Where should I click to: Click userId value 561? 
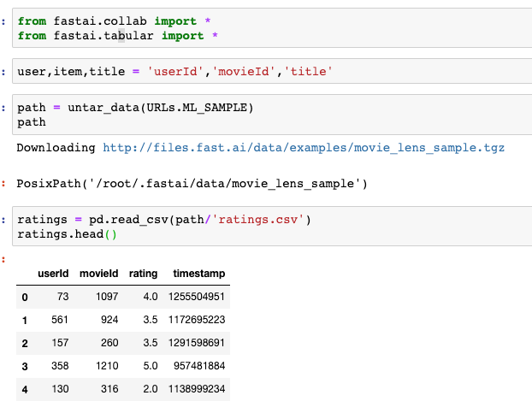point(60,320)
